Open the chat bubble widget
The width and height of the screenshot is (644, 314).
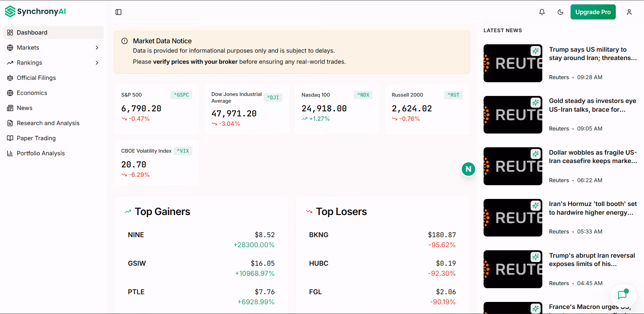coord(623,295)
